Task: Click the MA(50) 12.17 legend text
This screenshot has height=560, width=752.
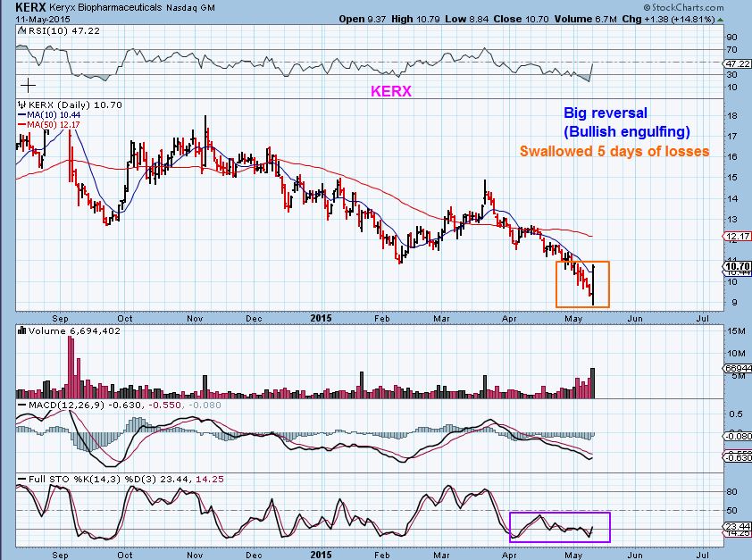Action: (x=54, y=125)
